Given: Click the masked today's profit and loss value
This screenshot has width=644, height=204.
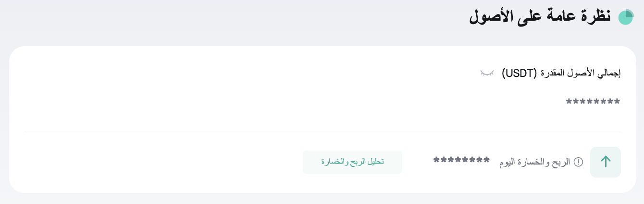Looking at the screenshot, I should 461,160.
